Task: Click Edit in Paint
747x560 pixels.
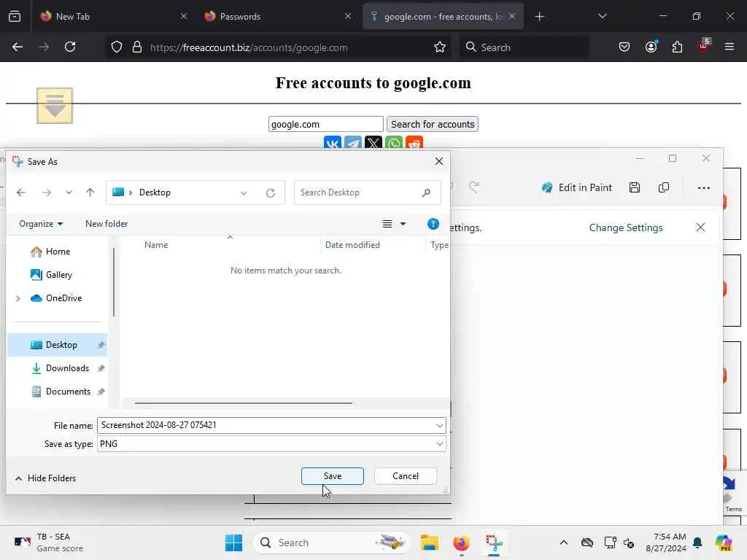Action: 577,187
